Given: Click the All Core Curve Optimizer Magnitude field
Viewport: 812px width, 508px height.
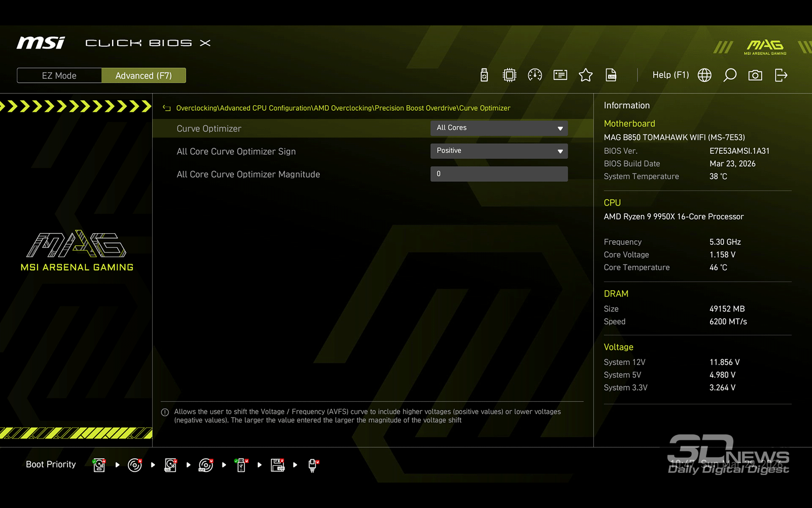Looking at the screenshot, I should 499,174.
